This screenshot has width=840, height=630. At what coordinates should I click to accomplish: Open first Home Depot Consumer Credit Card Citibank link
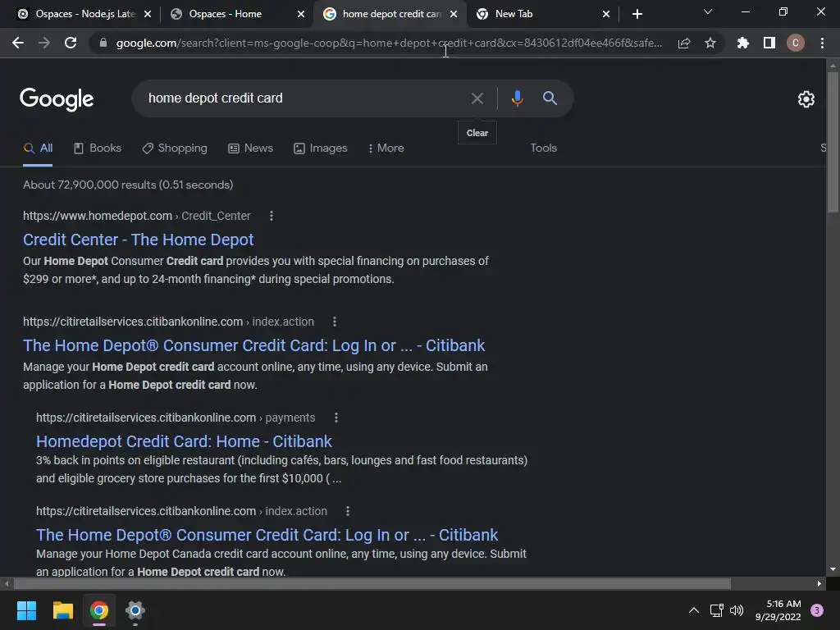pyautogui.click(x=254, y=345)
